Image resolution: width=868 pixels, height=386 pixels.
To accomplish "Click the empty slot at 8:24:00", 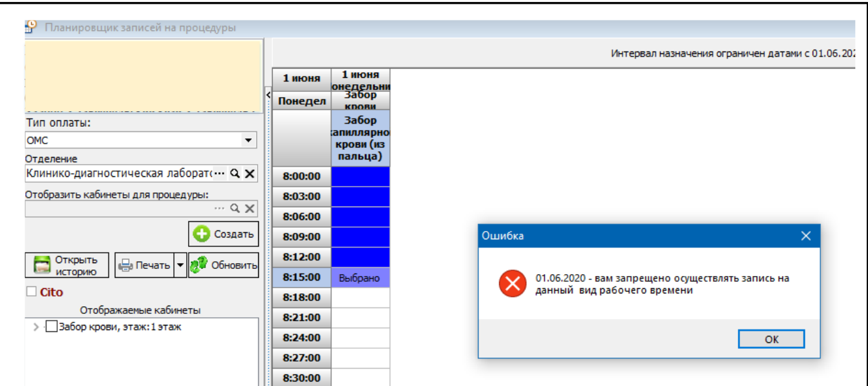I will (361, 338).
